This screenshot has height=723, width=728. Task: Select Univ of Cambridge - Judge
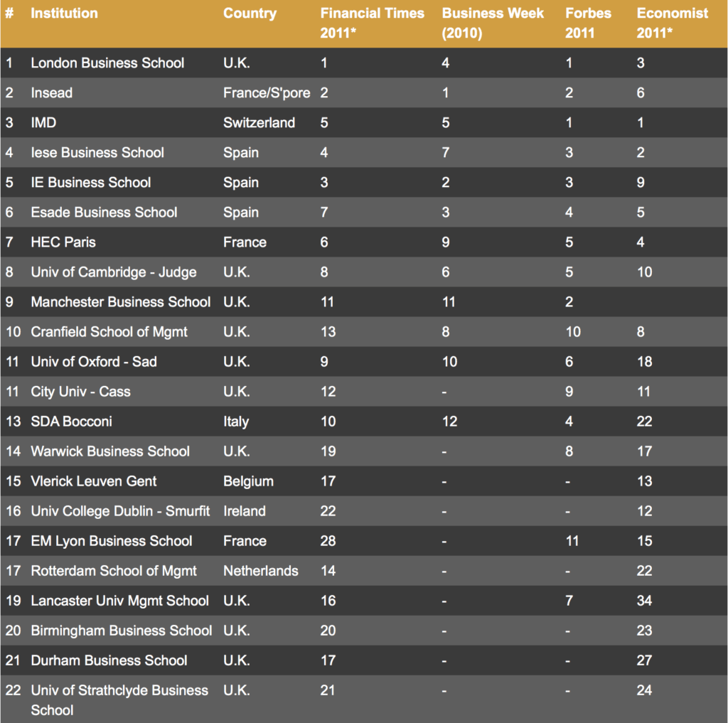coord(113,272)
